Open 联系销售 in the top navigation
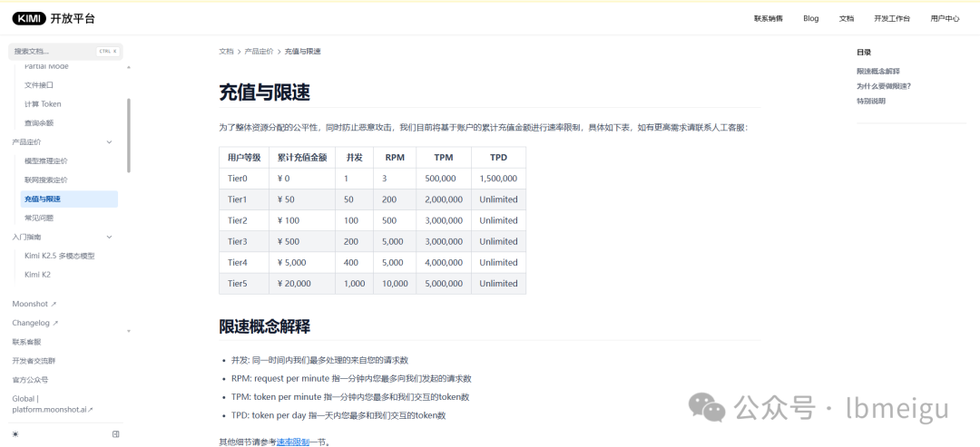This screenshot has width=980, height=447. coord(769,18)
